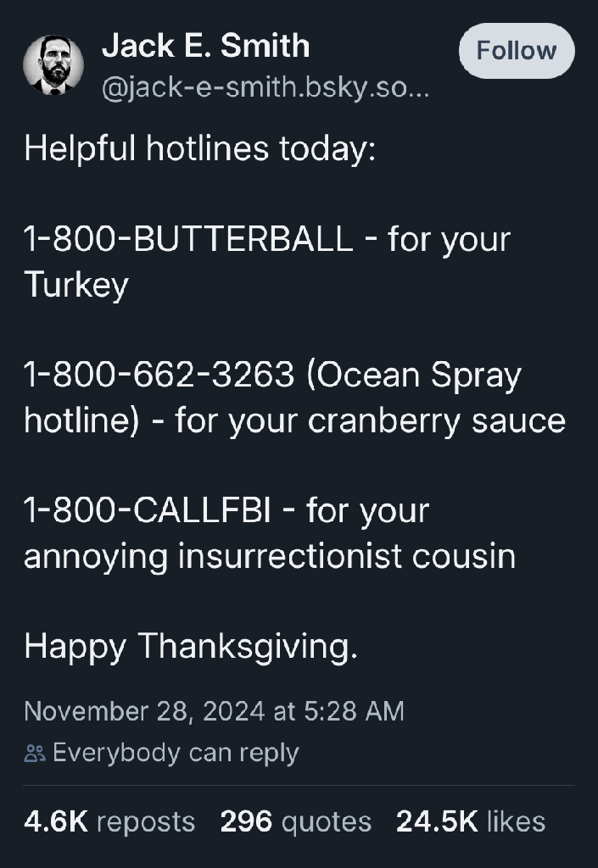Screen dimensions: 598x868
Task: Click the annoying insurrectionist cousin line
Action: [x=270, y=556]
